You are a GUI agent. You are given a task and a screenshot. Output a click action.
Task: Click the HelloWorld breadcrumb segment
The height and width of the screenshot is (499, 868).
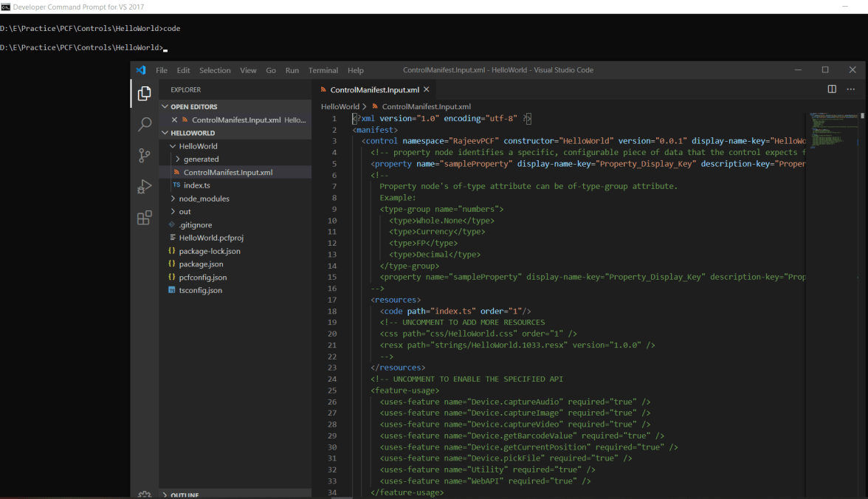340,106
